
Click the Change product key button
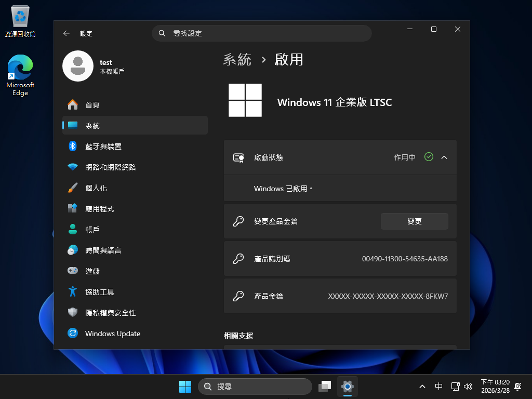(414, 221)
